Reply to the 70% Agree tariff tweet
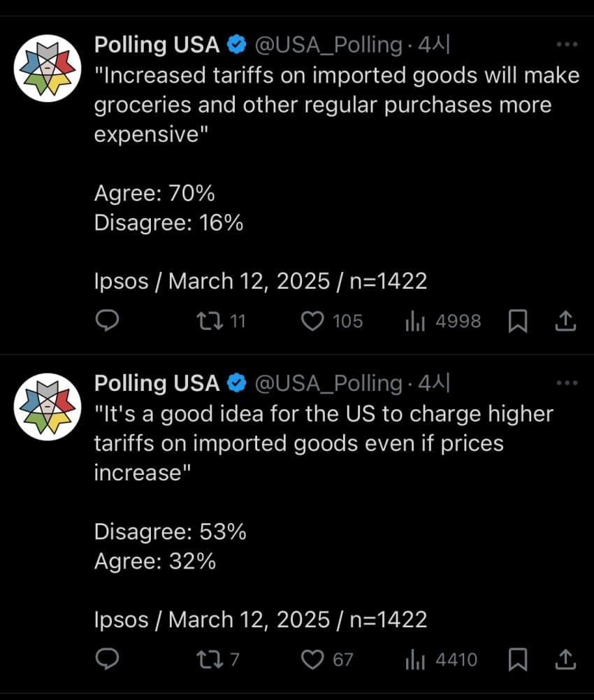This screenshot has height=700, width=594. 107,321
